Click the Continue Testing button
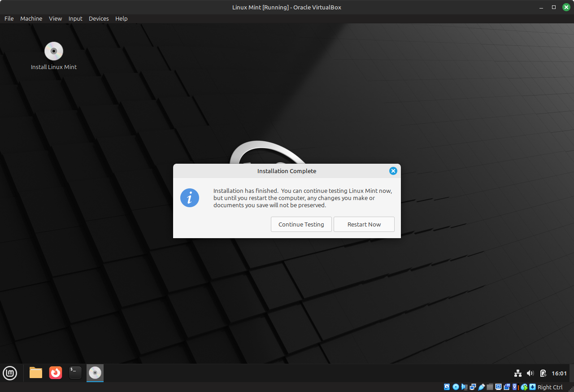574x392 pixels. tap(301, 224)
